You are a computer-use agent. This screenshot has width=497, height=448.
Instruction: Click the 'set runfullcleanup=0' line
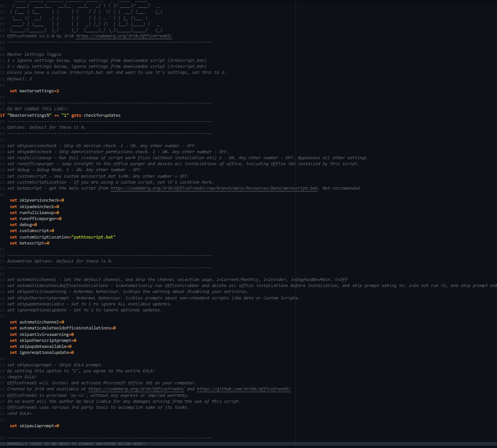click(x=34, y=213)
